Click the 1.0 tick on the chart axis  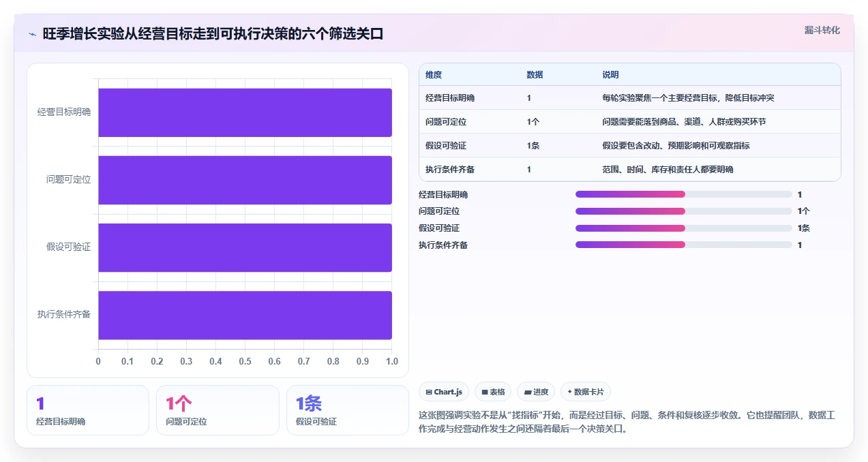point(392,361)
